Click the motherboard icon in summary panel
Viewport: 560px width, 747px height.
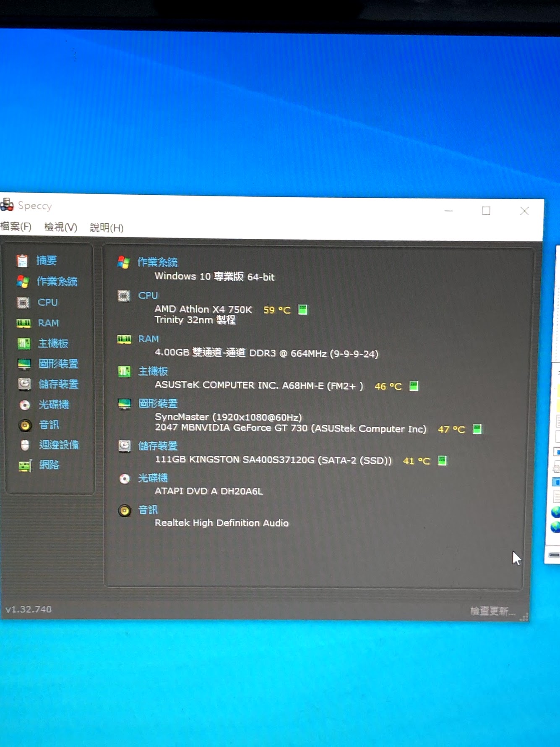tap(124, 371)
